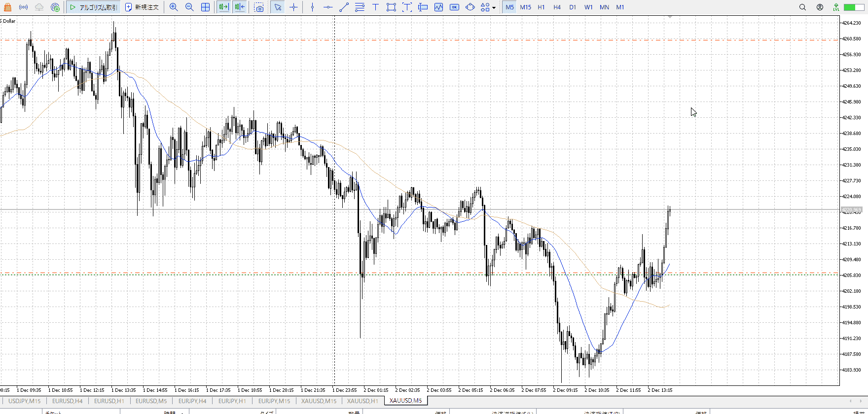Open the indicators list icon
Viewport: 868px width, 414px height.
pos(438,7)
